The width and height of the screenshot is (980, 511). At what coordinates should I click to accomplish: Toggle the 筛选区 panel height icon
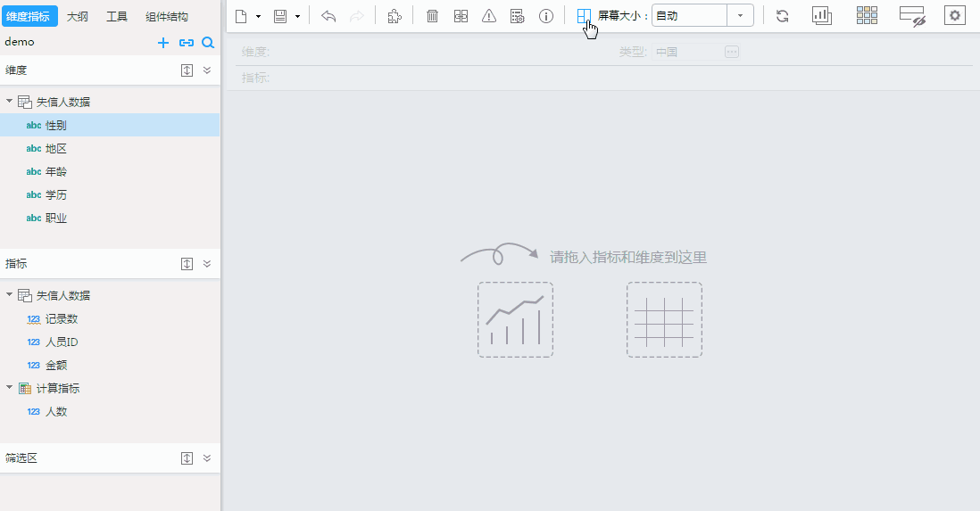187,458
